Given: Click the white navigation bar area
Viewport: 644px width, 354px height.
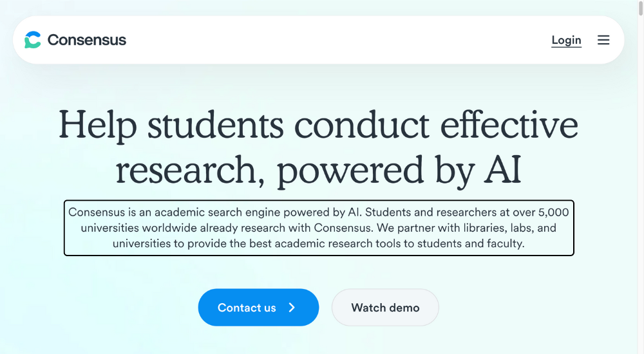Looking at the screenshot, I should (318, 40).
